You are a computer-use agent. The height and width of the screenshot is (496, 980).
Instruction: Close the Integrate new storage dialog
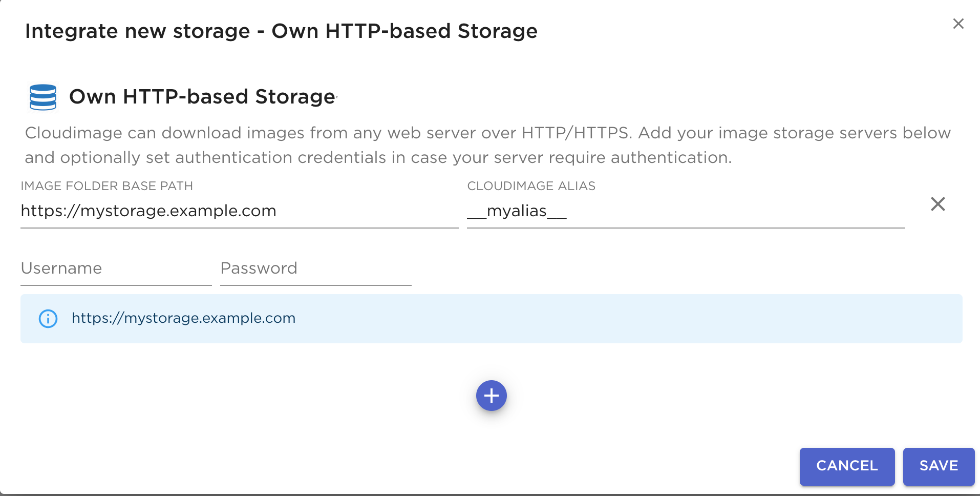click(958, 24)
